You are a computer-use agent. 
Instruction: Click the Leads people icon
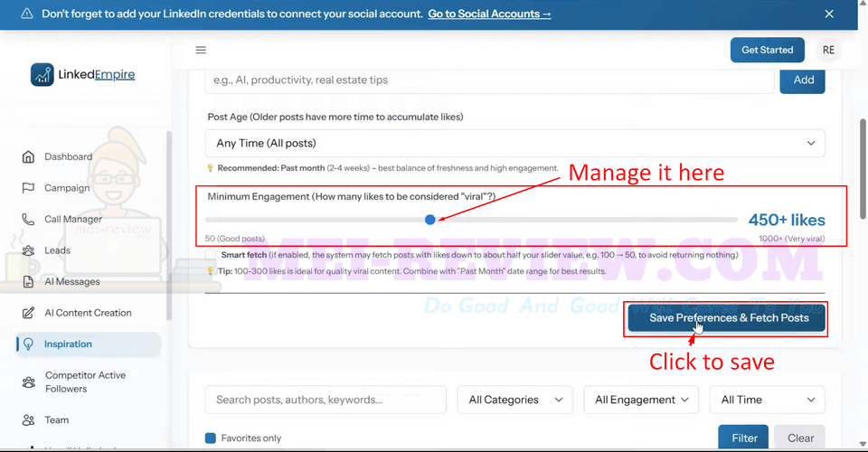pyautogui.click(x=28, y=250)
